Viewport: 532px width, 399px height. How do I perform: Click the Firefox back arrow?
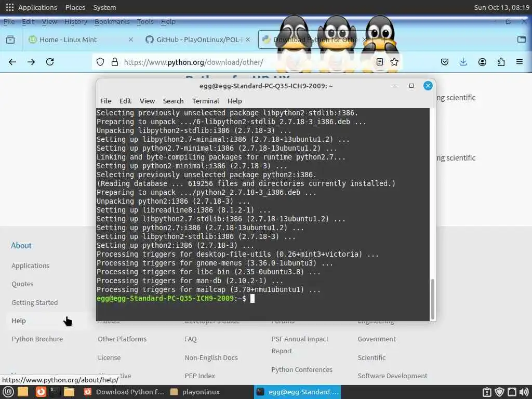pos(12,62)
